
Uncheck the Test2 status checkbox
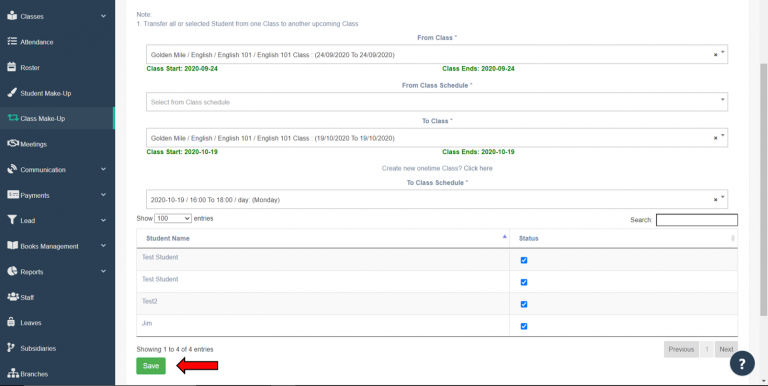[x=524, y=304]
